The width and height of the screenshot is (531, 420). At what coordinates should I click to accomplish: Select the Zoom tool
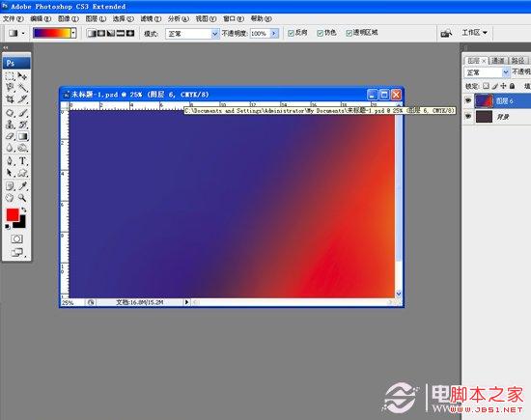22,198
